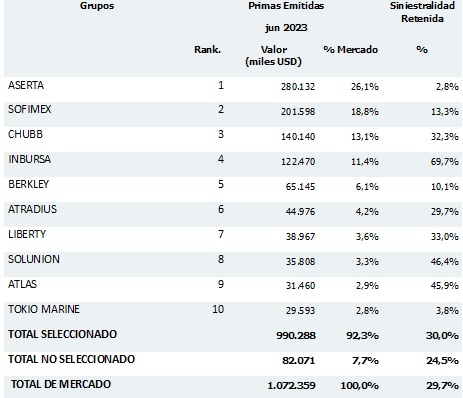Select the ASERTA group name cell
The width and height of the screenshot is (463, 398).
pyautogui.click(x=26, y=85)
